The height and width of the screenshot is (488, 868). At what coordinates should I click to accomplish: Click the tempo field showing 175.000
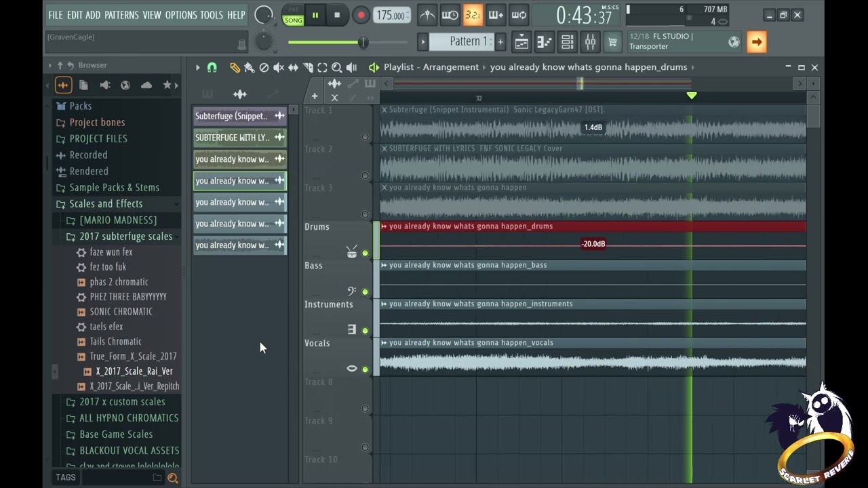(391, 16)
